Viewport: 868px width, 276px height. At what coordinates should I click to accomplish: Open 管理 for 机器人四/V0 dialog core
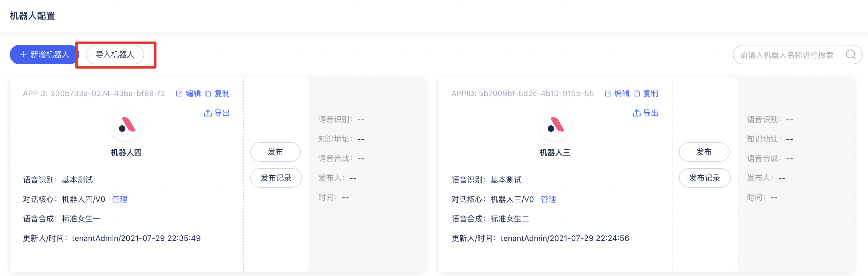[x=120, y=199]
